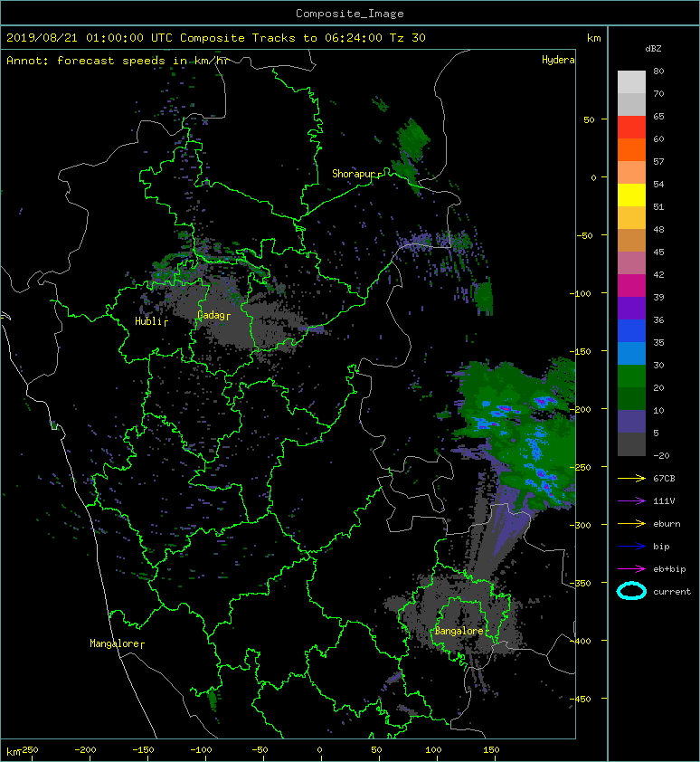Click the Shorapur city label
Screen dimensions: 700x762
point(355,174)
